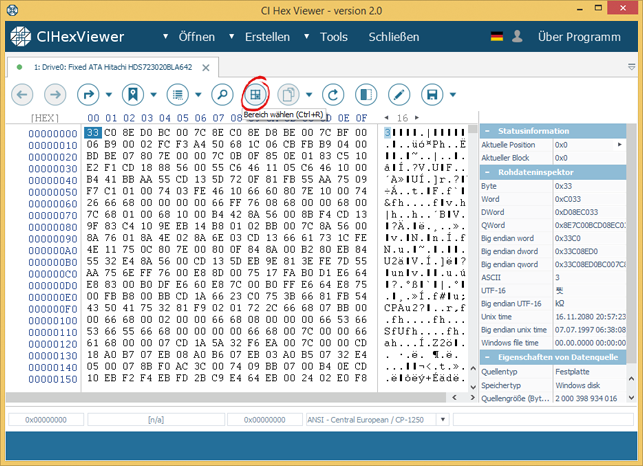Click the bookmark icon in toolbar
This screenshot has width=643, height=466.
pyautogui.click(x=131, y=95)
